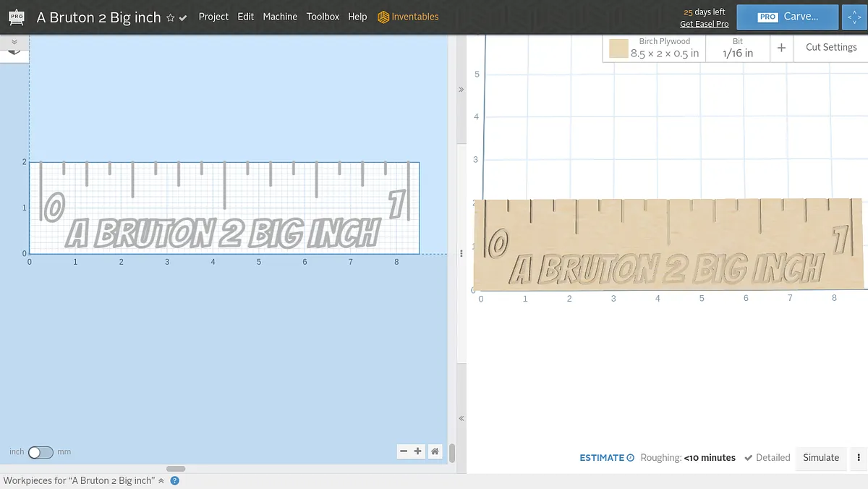Collapse the design pane with left chevrons

461,418
